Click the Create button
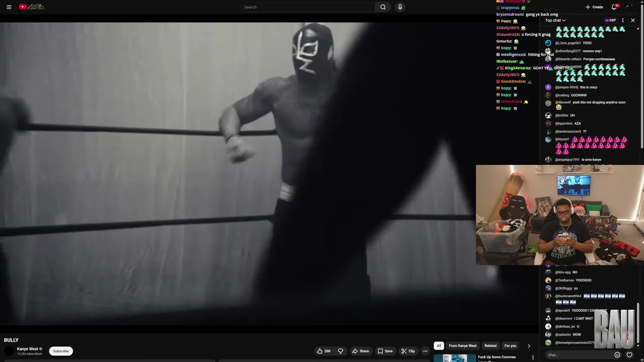 (x=594, y=7)
